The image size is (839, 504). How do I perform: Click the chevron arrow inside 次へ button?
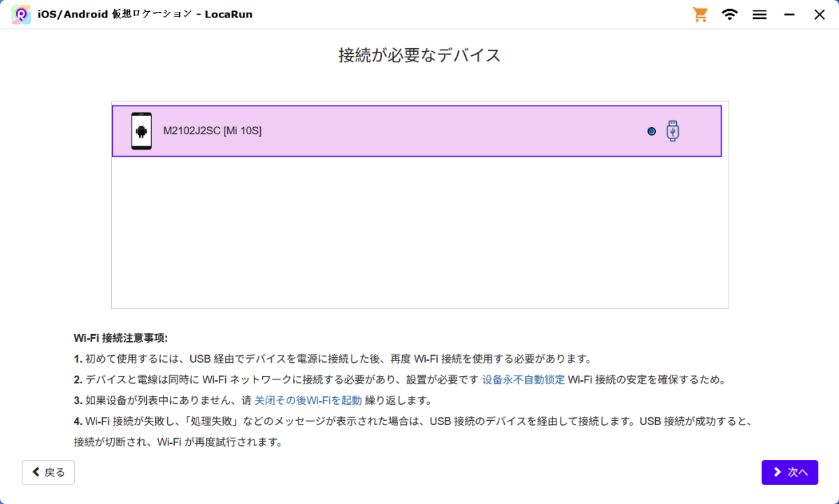pos(777,473)
